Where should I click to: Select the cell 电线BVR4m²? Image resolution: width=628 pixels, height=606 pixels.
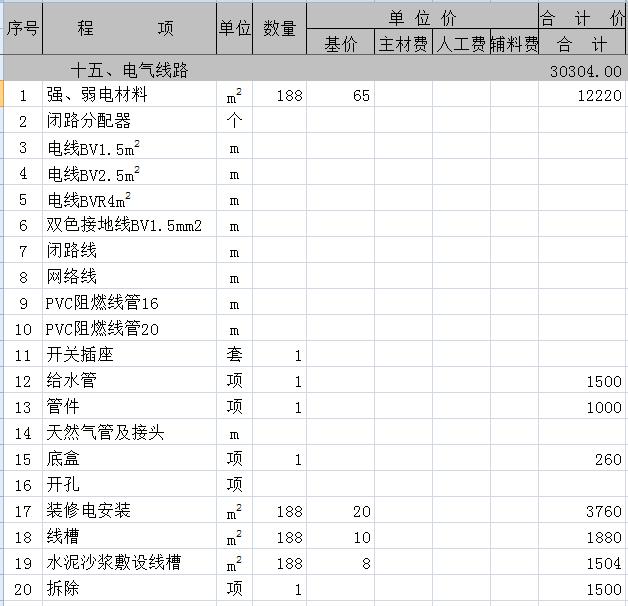129,199
